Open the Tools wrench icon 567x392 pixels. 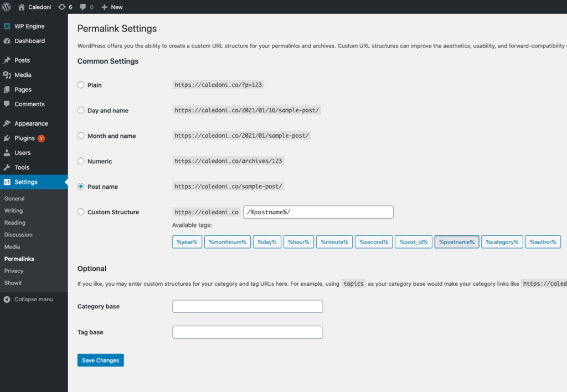coord(8,167)
